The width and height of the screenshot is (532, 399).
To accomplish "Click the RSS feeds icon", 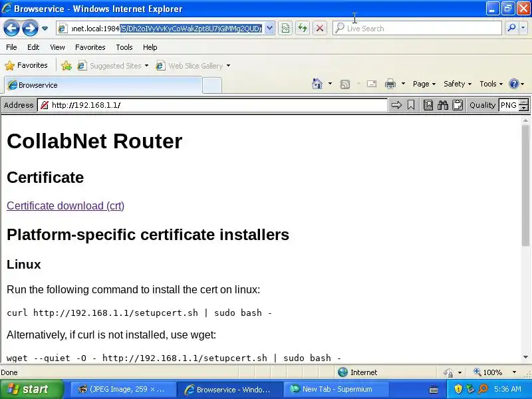I will coord(345,84).
